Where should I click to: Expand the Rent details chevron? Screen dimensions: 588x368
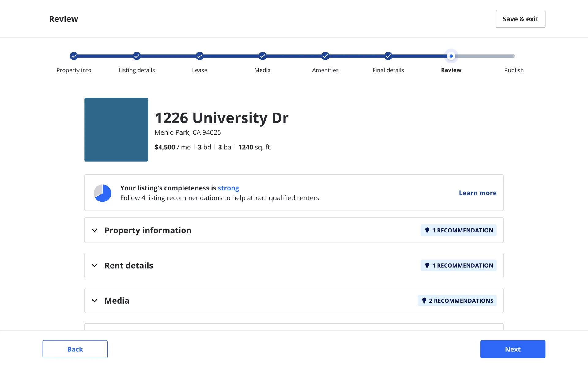95,266
